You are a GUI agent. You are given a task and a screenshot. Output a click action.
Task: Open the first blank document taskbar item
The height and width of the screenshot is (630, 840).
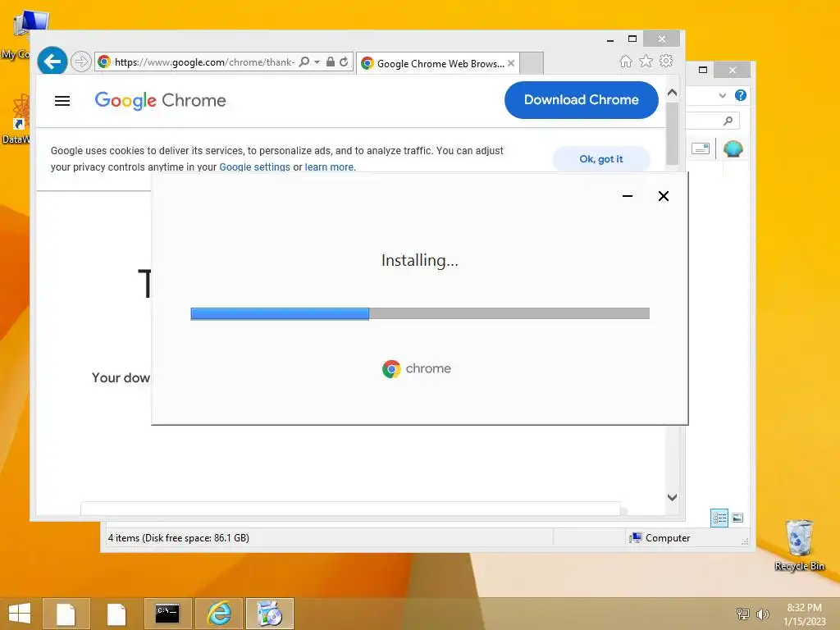[x=66, y=614]
